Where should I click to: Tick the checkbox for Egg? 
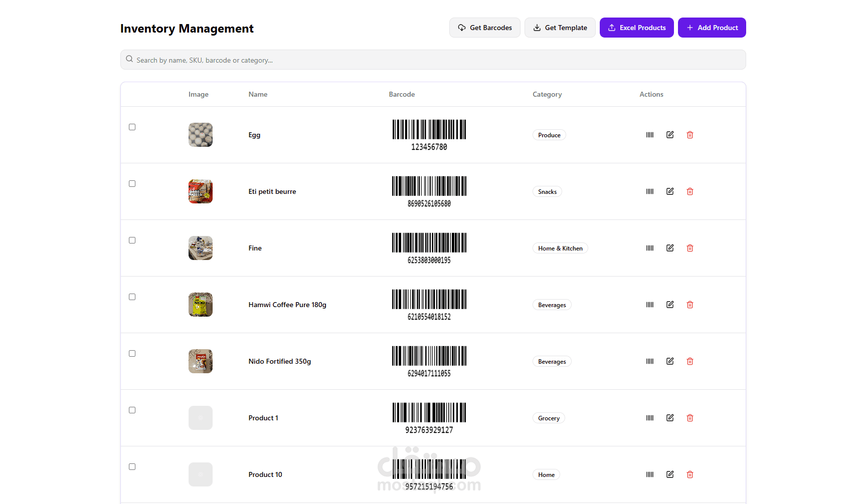pyautogui.click(x=132, y=127)
